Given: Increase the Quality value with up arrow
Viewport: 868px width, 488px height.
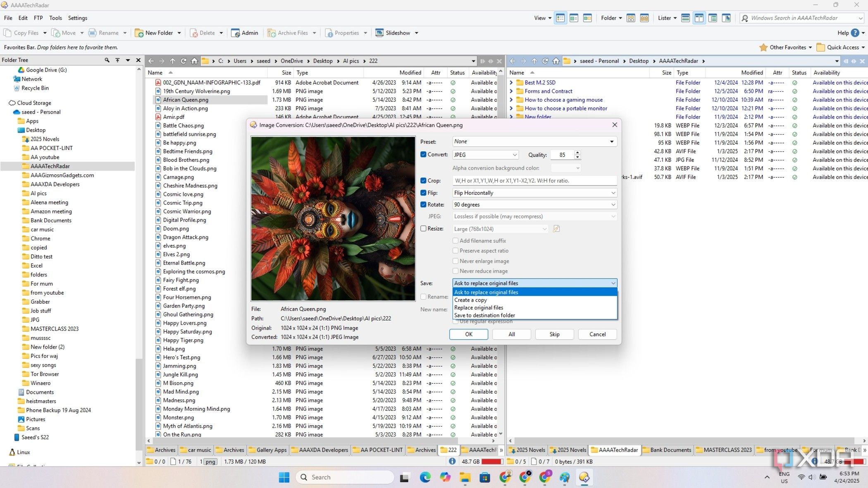Looking at the screenshot, I should click(x=577, y=152).
